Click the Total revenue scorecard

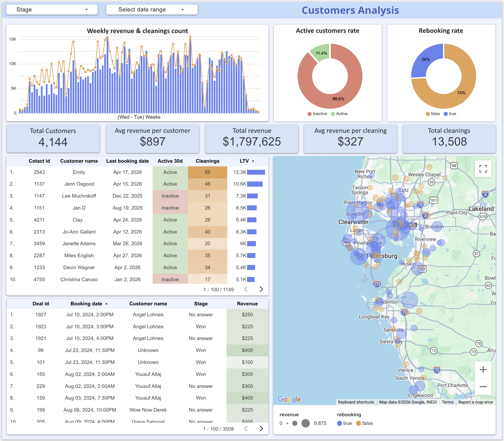coord(252,139)
